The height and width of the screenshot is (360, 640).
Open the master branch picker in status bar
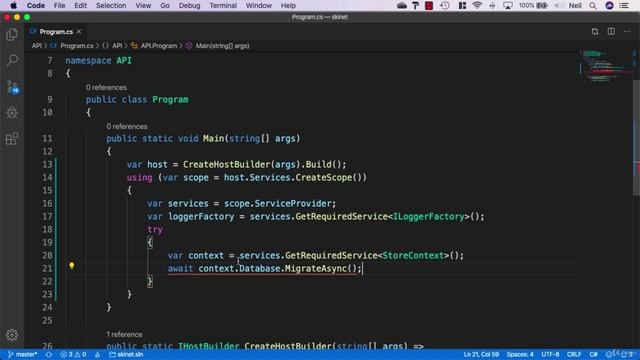[x=23, y=354]
